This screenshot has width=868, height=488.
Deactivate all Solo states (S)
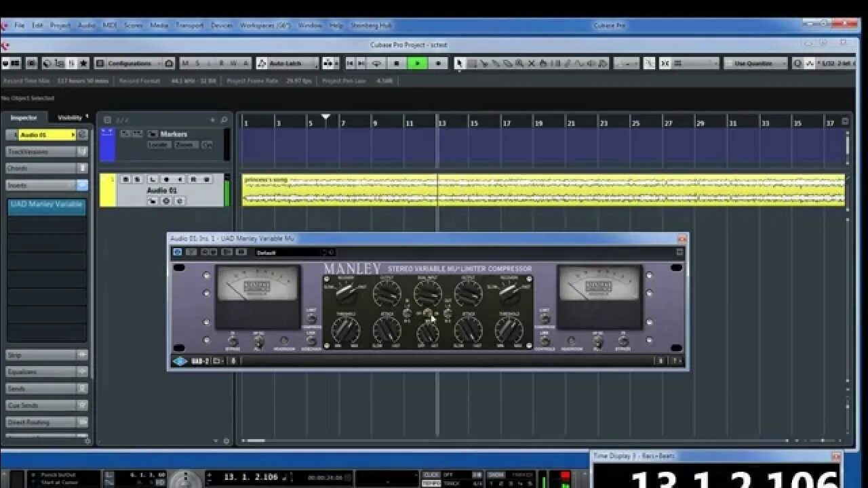[x=198, y=63]
